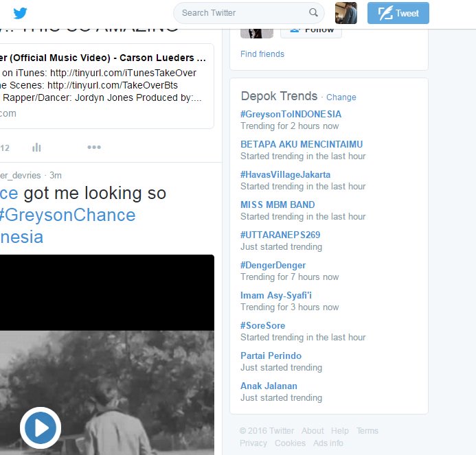This screenshot has width=476, height=455.
Task: Click the Ads info footer link
Action: pyautogui.click(x=328, y=443)
